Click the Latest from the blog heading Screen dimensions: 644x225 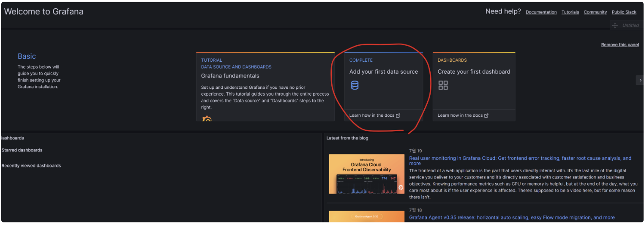coord(347,138)
